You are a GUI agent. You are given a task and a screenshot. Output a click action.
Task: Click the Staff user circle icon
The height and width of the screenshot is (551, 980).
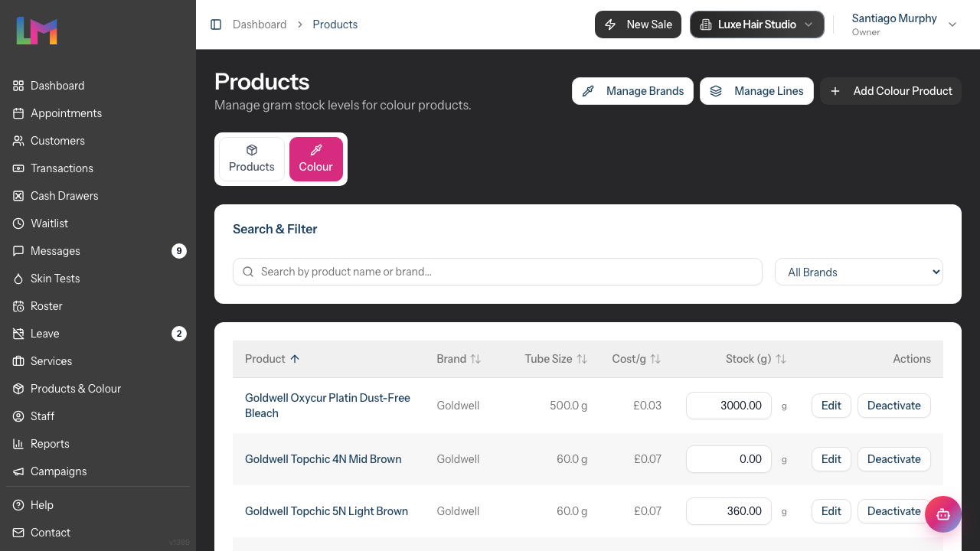pos(18,416)
